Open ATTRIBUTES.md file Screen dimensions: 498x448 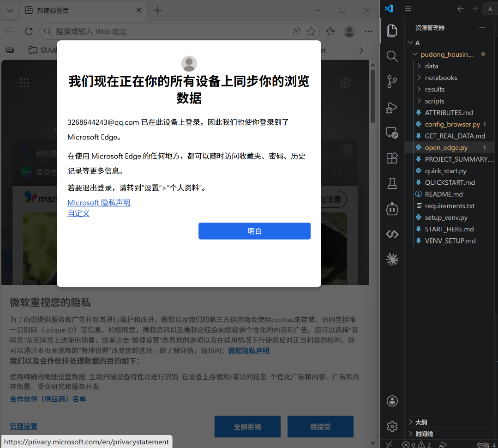(x=449, y=113)
